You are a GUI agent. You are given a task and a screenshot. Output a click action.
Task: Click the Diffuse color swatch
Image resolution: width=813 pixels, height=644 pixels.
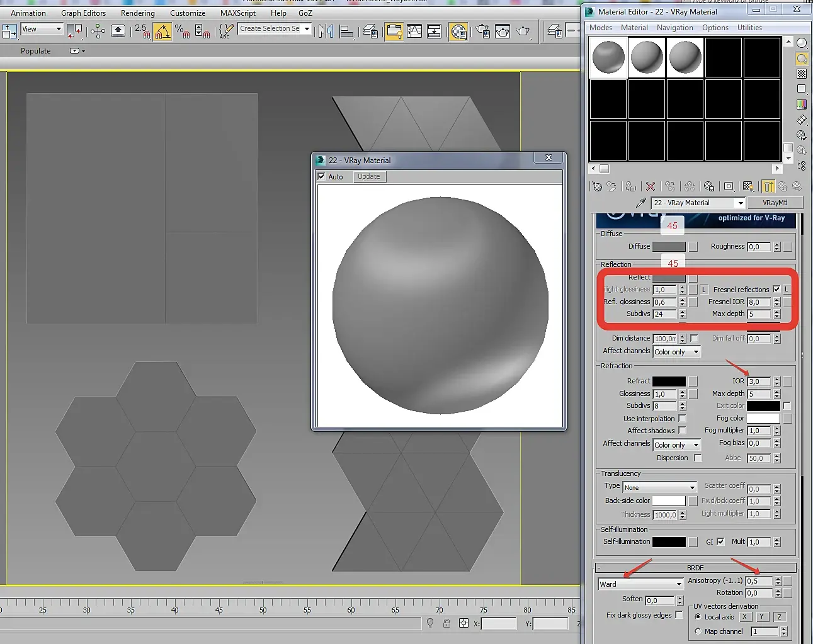click(669, 247)
